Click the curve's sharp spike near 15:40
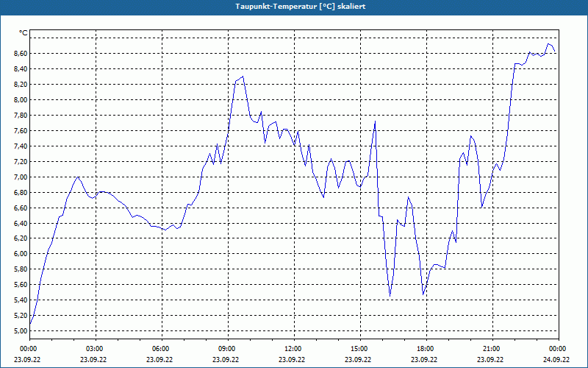The image size is (588, 368). pyautogui.click(x=375, y=121)
